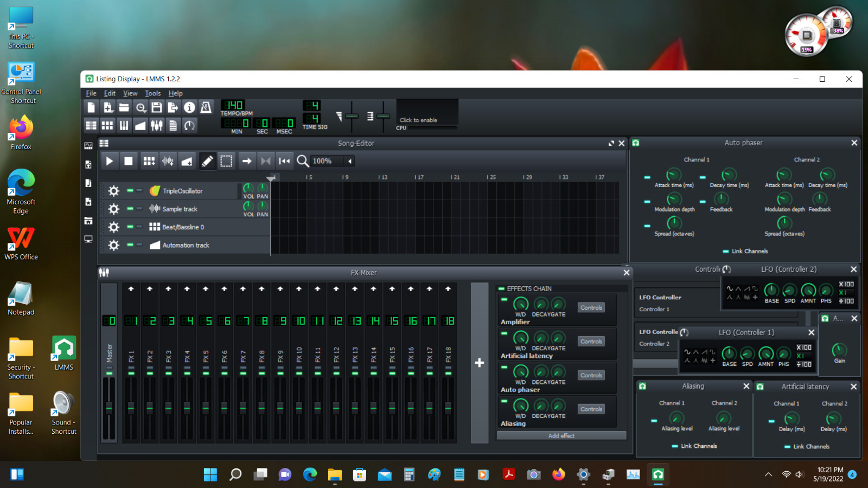Show the Beat+Bassline Editor from main toolbar
Screen dimensions: 868x488
107,125
